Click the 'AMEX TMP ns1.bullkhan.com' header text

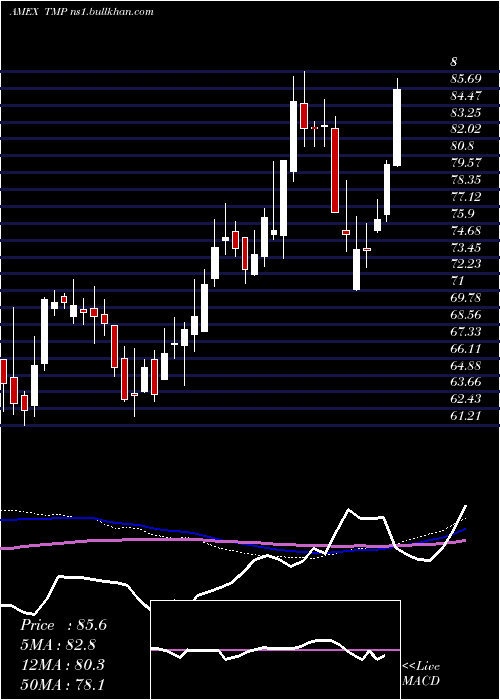(x=82, y=12)
